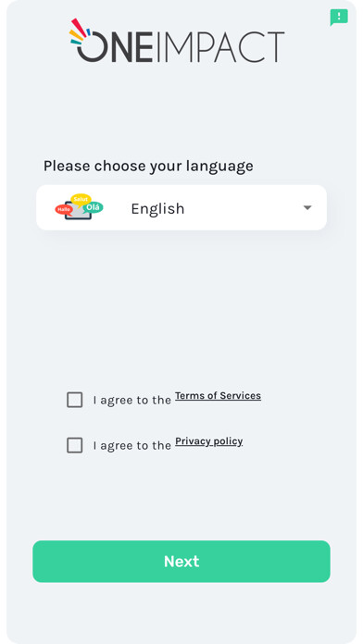Click the yellow Salut speech bubble

coord(81,199)
